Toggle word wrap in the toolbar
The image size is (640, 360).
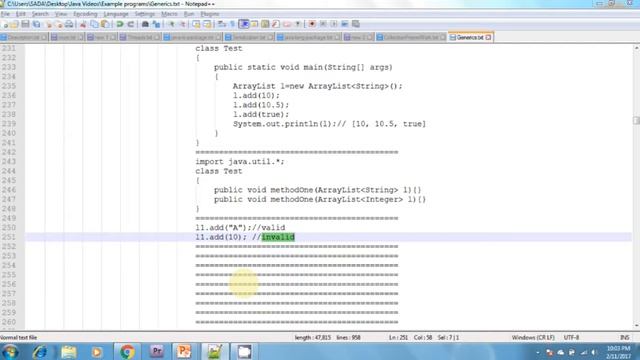click(x=222, y=24)
